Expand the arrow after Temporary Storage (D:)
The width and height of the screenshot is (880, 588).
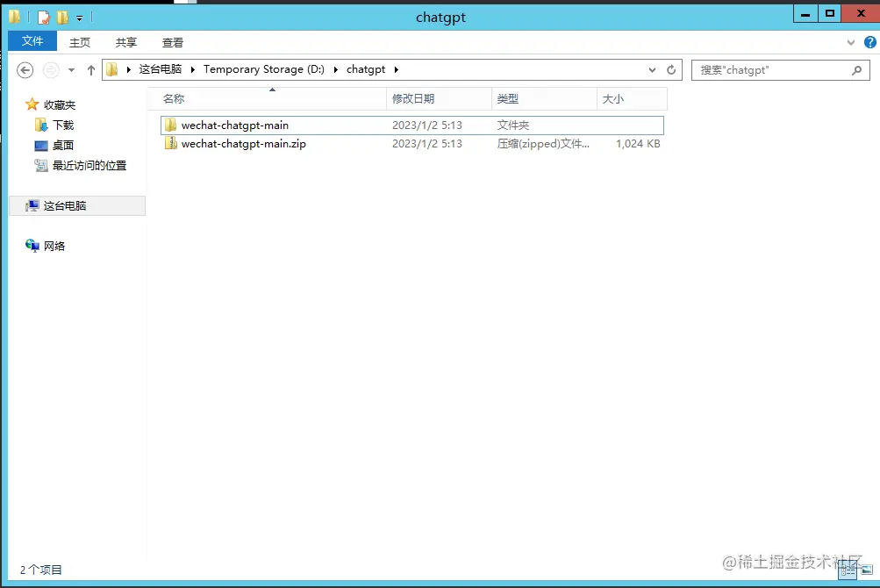click(336, 69)
